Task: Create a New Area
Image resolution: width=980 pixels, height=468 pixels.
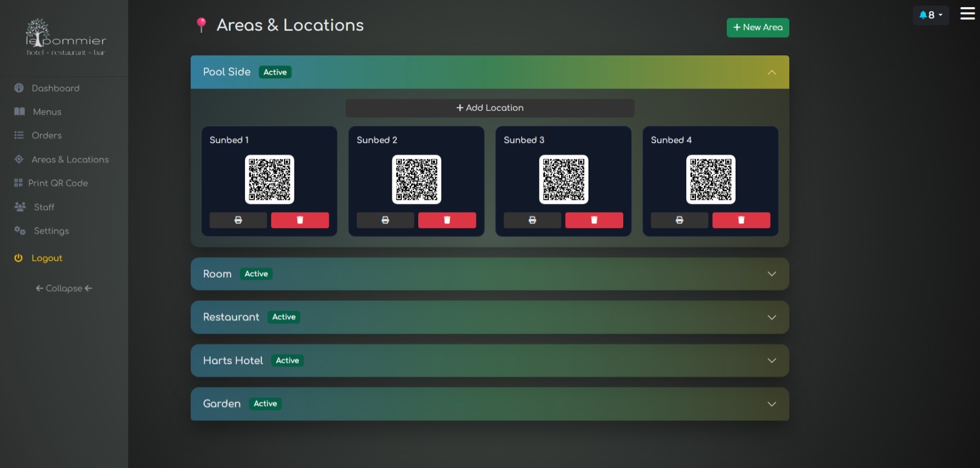Action: coord(758,27)
